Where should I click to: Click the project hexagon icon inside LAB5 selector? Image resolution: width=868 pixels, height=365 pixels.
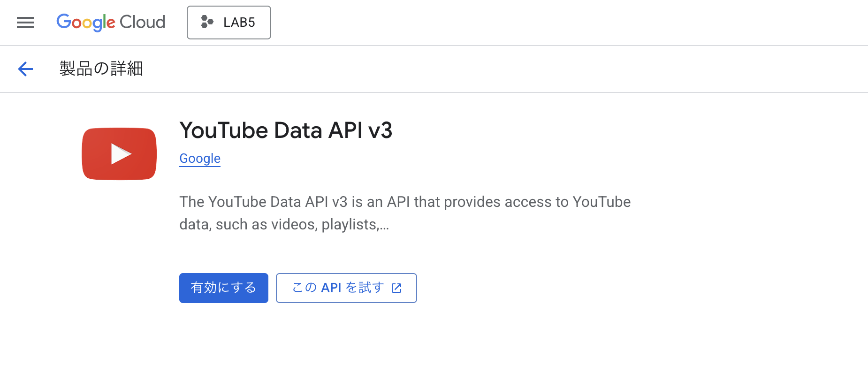click(206, 22)
